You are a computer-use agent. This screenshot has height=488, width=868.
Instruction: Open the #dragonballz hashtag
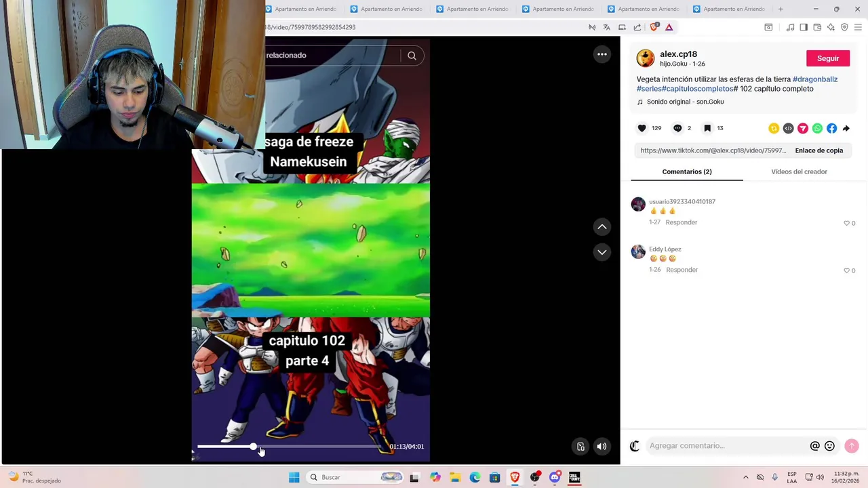tap(815, 79)
